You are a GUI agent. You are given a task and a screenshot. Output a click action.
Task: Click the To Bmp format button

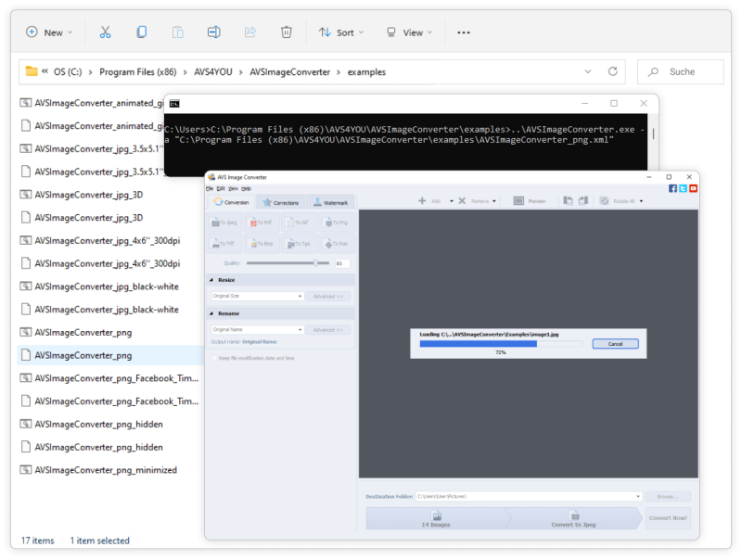pos(262,244)
